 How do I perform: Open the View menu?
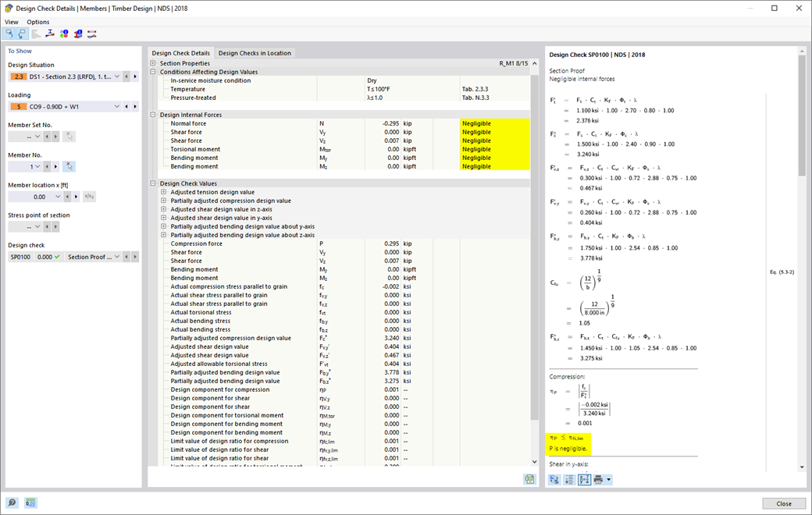pyautogui.click(x=12, y=22)
